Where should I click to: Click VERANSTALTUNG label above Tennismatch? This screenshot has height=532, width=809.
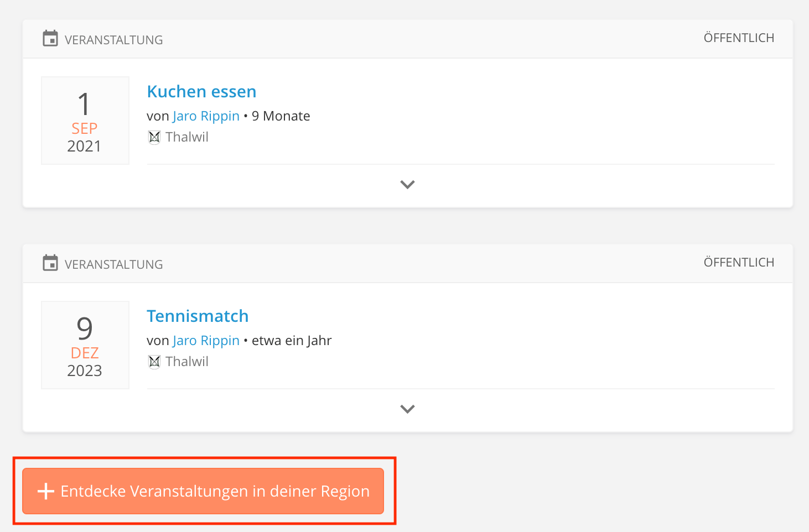[113, 264]
